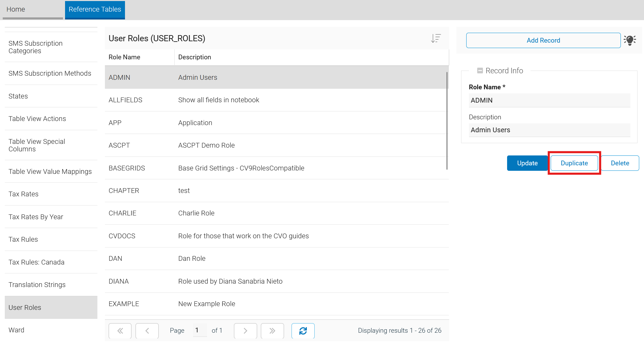The width and height of the screenshot is (644, 346).
Task: Open Tax Rules: Canada table
Action: [x=51, y=262]
